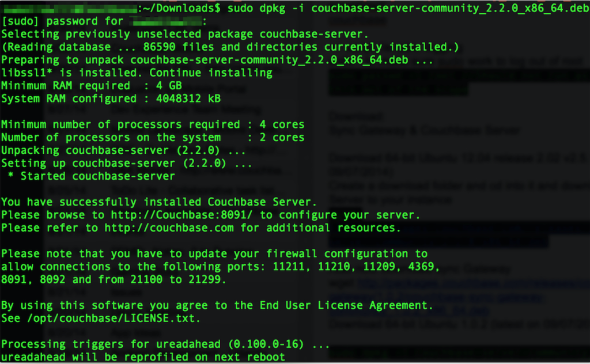Click '* Started couchbase-server' line
The image size is (590, 364).
[x=92, y=176]
